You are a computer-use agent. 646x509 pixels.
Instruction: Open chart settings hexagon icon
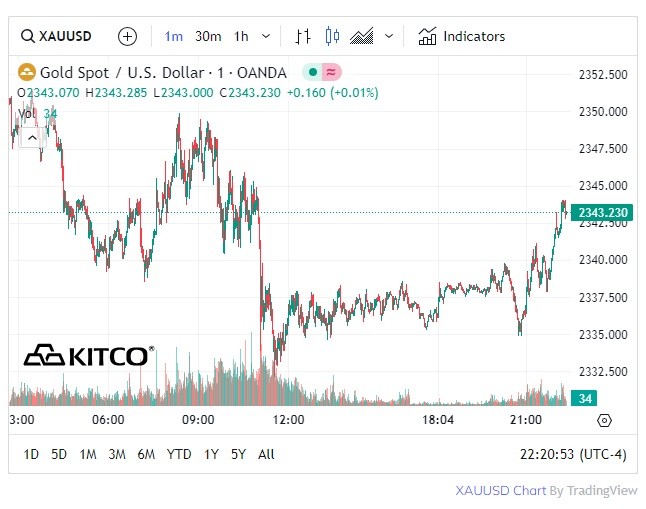pos(604,420)
